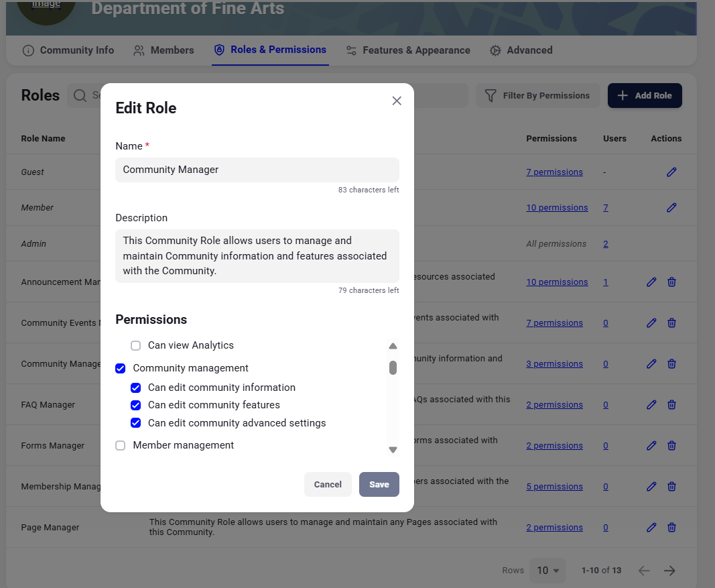Click the permissions list scroll-up arrow
Screen dimensions: 715x588
pyautogui.click(x=393, y=346)
